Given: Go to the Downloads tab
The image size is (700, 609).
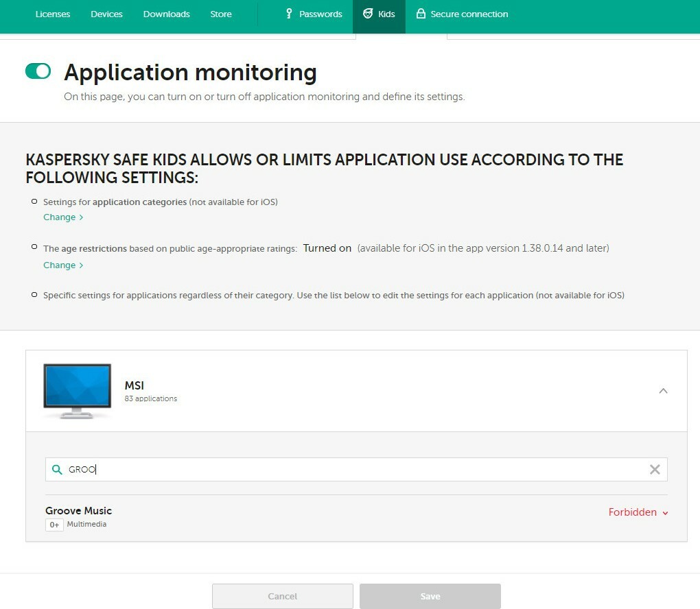Looking at the screenshot, I should pos(167,14).
